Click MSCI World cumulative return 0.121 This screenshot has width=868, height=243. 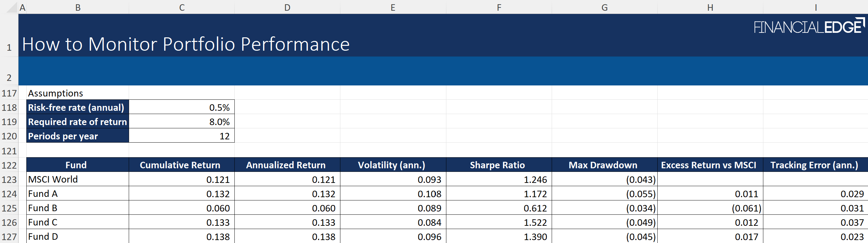click(x=182, y=180)
